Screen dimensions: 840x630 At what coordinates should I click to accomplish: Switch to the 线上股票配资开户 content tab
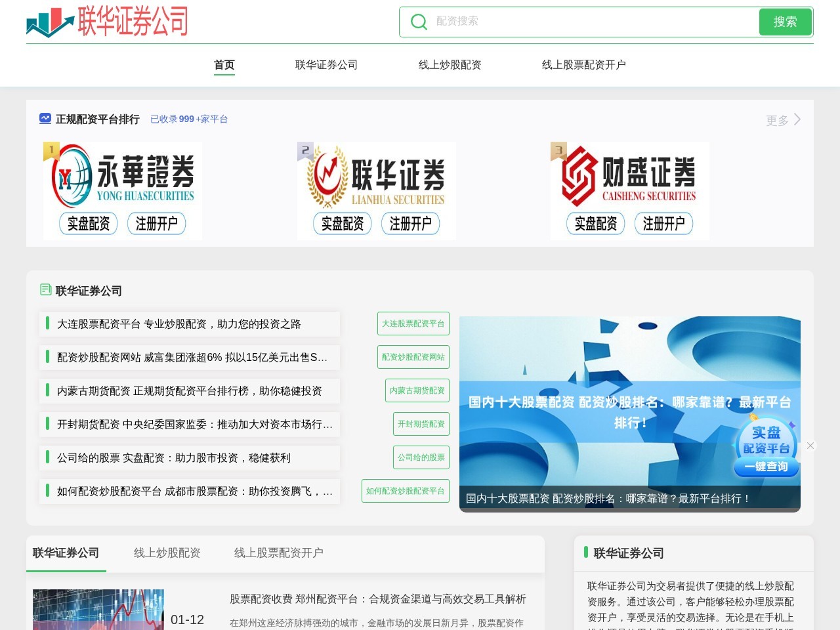(279, 553)
